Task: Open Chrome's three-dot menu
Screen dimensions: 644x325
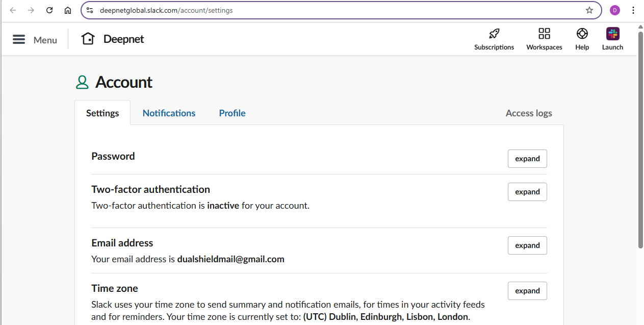Action: coord(633,10)
